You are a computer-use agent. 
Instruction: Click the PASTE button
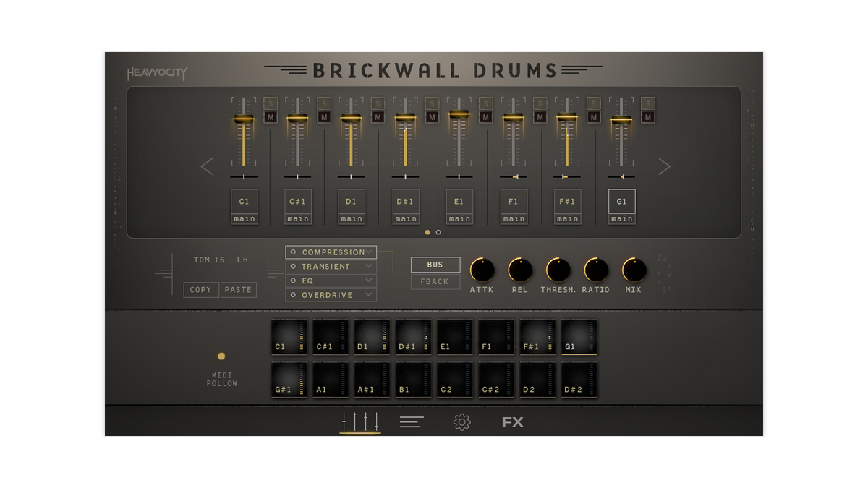coord(238,289)
